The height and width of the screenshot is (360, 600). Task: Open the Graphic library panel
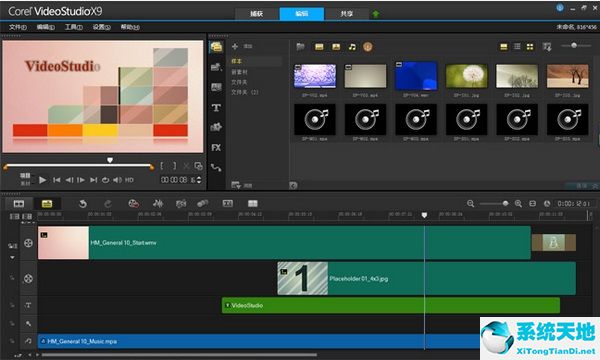coord(216,127)
